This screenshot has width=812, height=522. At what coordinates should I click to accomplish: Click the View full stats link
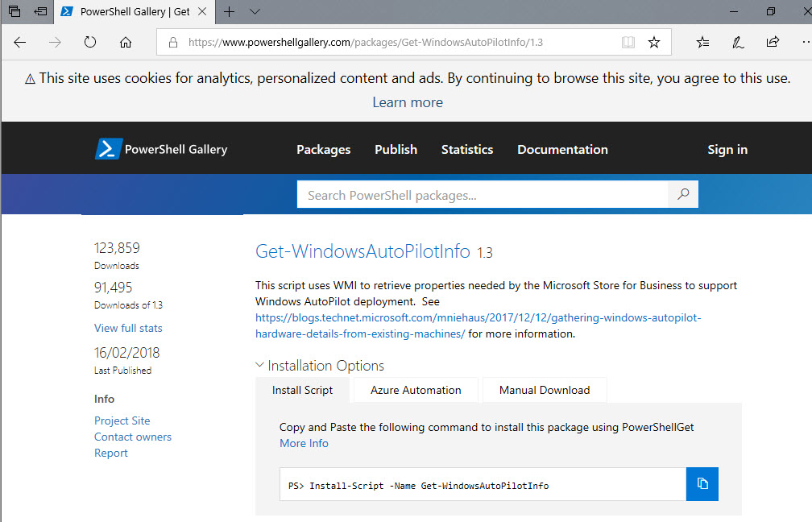point(127,328)
